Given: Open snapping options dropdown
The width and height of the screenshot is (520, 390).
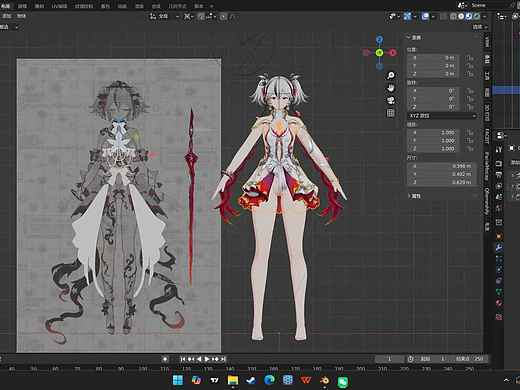Looking at the screenshot, I should coord(210,16).
